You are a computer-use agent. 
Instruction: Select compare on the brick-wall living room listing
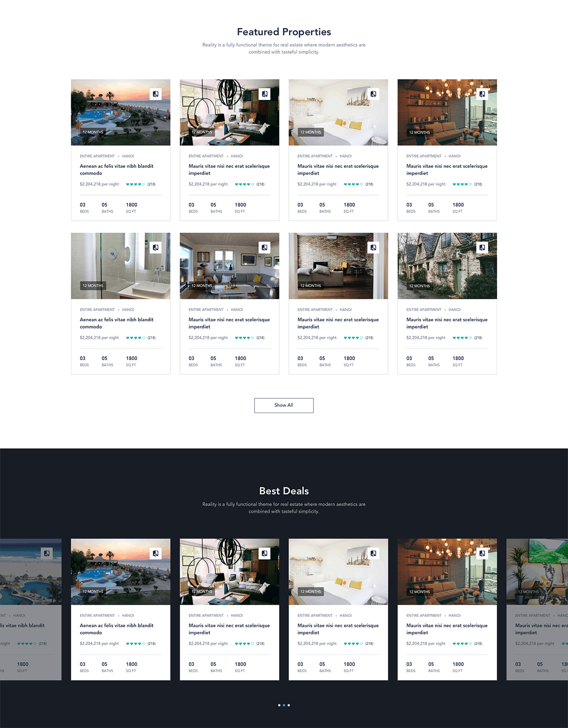373,247
